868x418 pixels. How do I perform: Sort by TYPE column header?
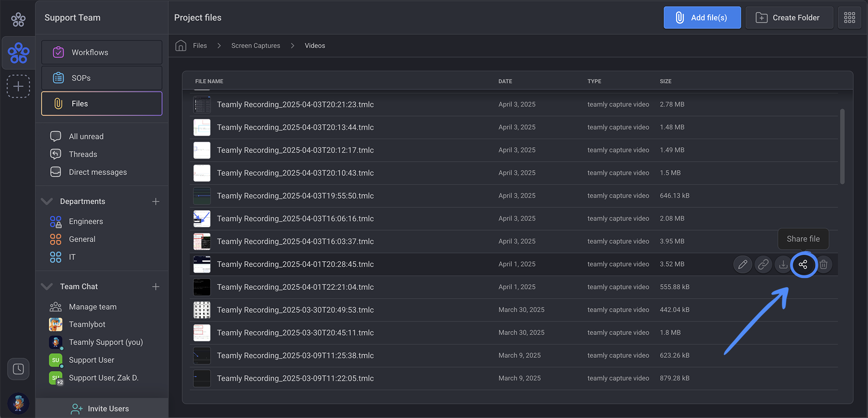coord(594,81)
